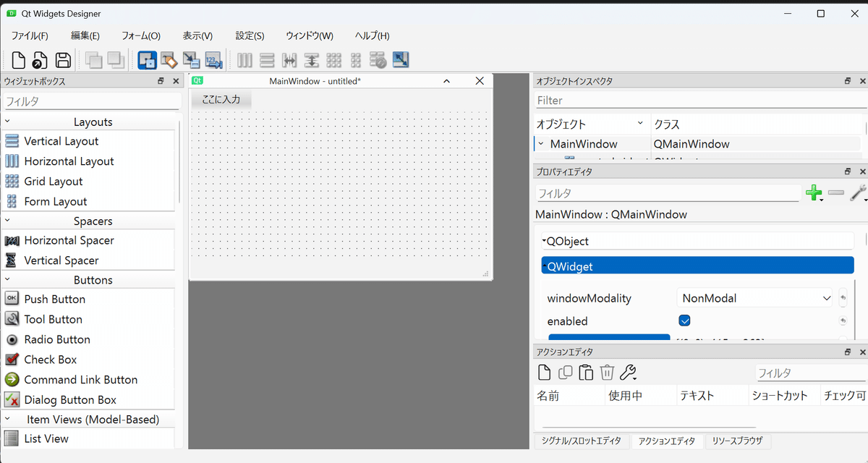Screen dimensions: 868x463
Task: Select Horizontal Spacer in Widget Box
Action: pyautogui.click(x=69, y=240)
